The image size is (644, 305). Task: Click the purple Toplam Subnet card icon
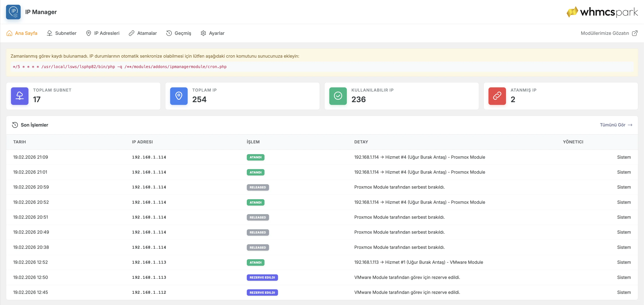coord(20,96)
